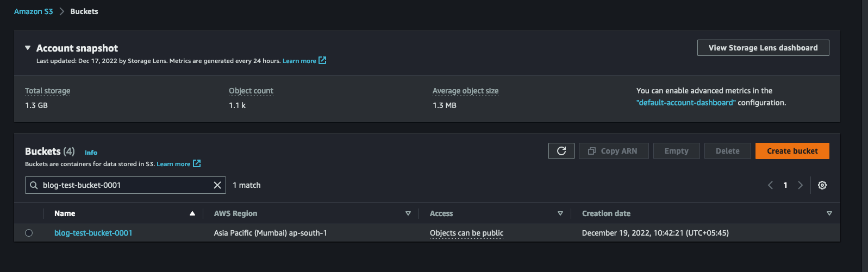Focus the bucket search input field

click(126, 185)
